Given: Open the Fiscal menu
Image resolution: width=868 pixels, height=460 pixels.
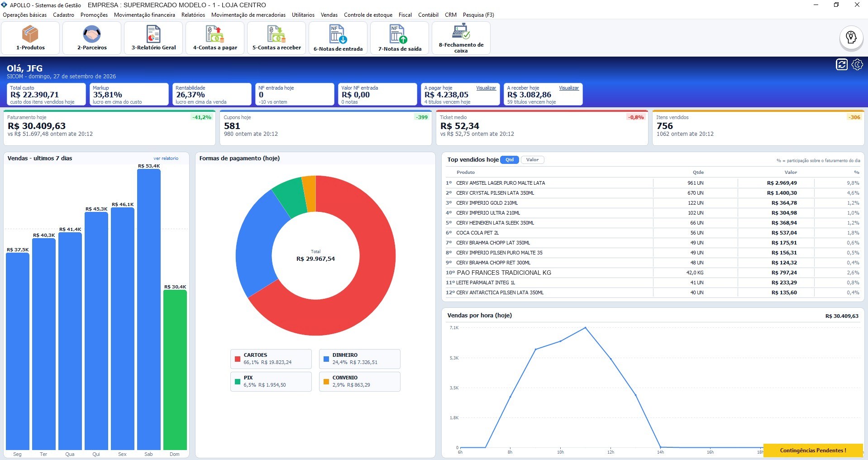Looking at the screenshot, I should pos(405,15).
